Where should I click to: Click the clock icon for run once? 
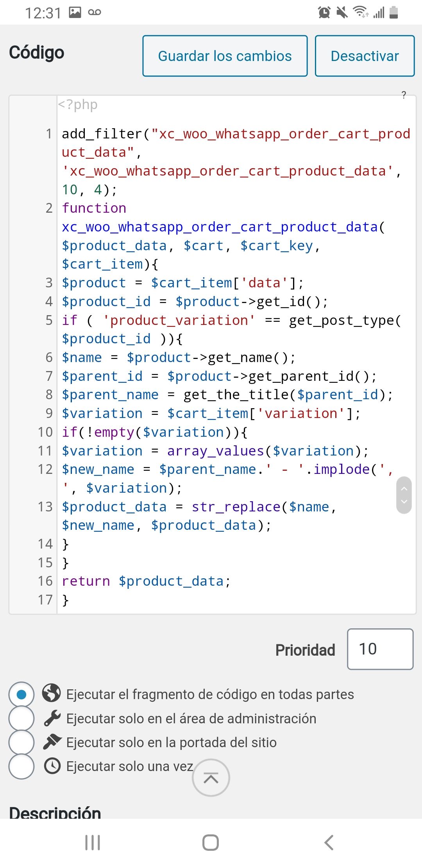click(x=52, y=766)
